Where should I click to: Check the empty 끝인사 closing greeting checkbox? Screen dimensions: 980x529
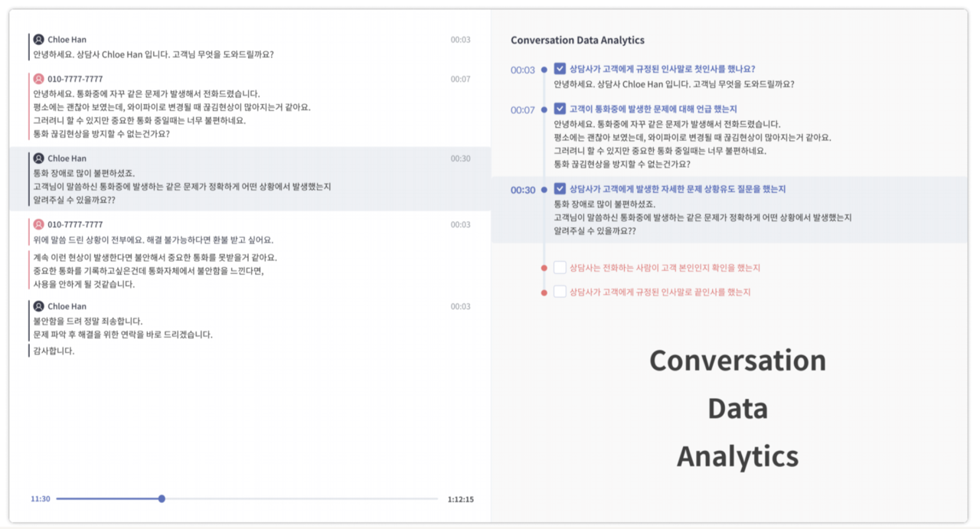point(560,292)
